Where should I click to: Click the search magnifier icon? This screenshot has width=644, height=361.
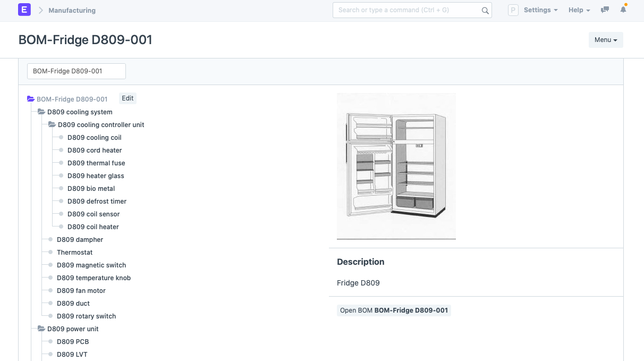[485, 10]
